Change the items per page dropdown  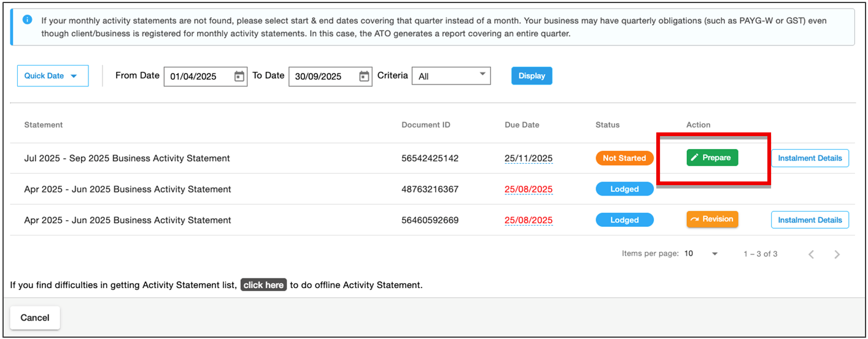coord(701,254)
